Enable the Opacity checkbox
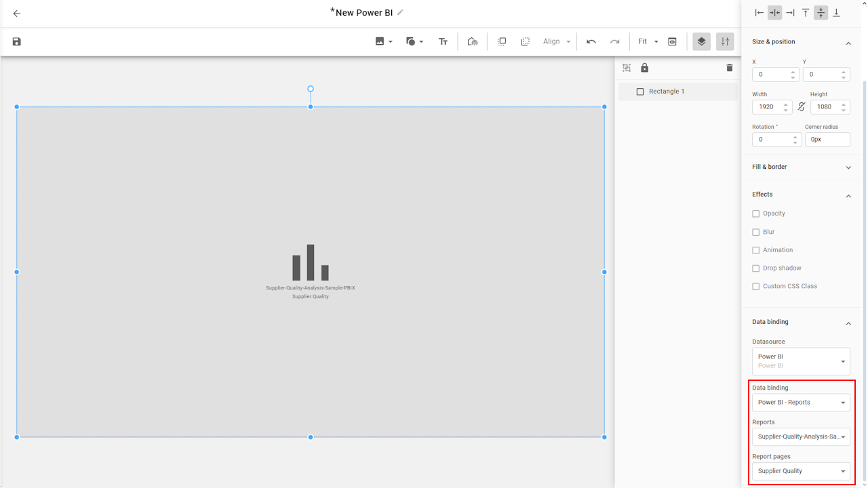Viewport: 868px width, 488px height. [756, 213]
